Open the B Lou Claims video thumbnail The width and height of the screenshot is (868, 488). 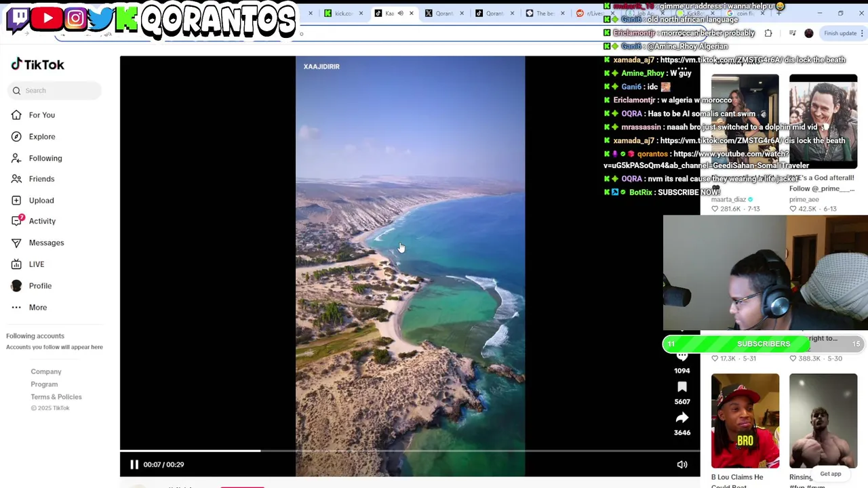(x=745, y=421)
